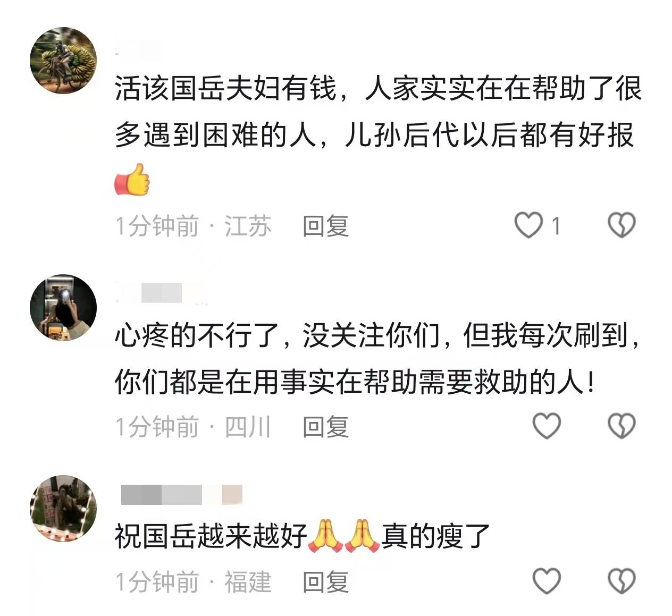Select comment text starting with 心疼的不行了
This screenshot has width=672, height=616.
[x=378, y=358]
